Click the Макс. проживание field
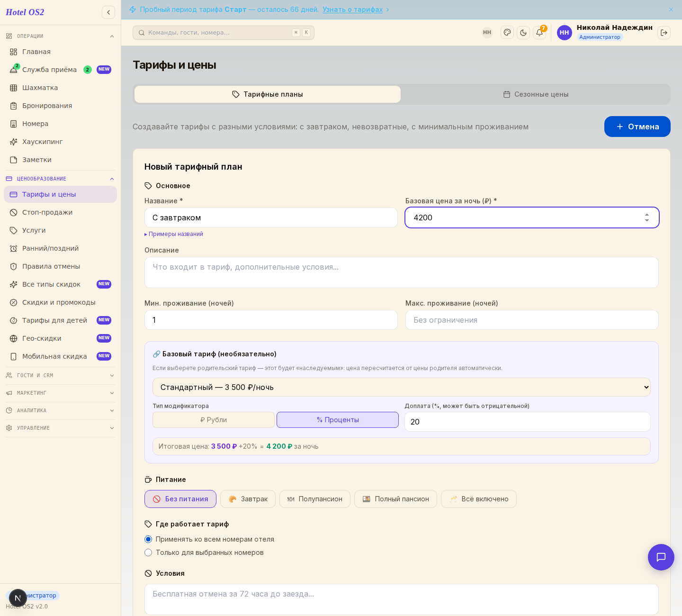Screen dimensions: 682x616 pos(532,320)
